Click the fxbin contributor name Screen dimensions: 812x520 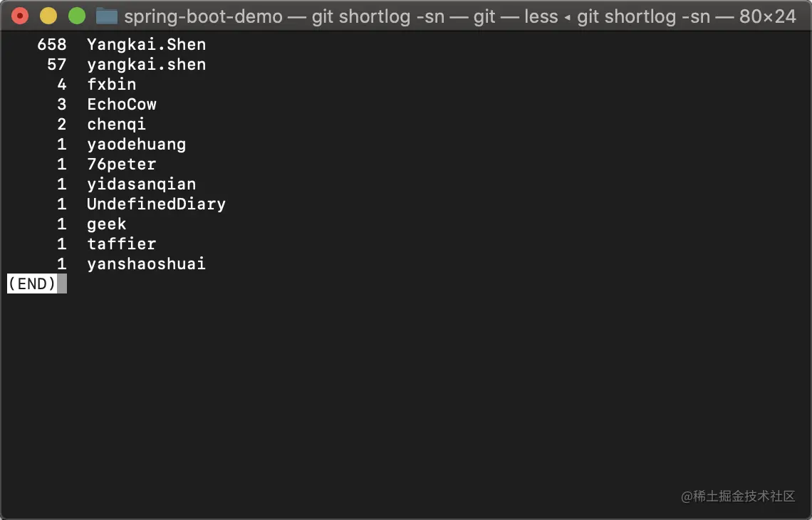click(x=112, y=85)
